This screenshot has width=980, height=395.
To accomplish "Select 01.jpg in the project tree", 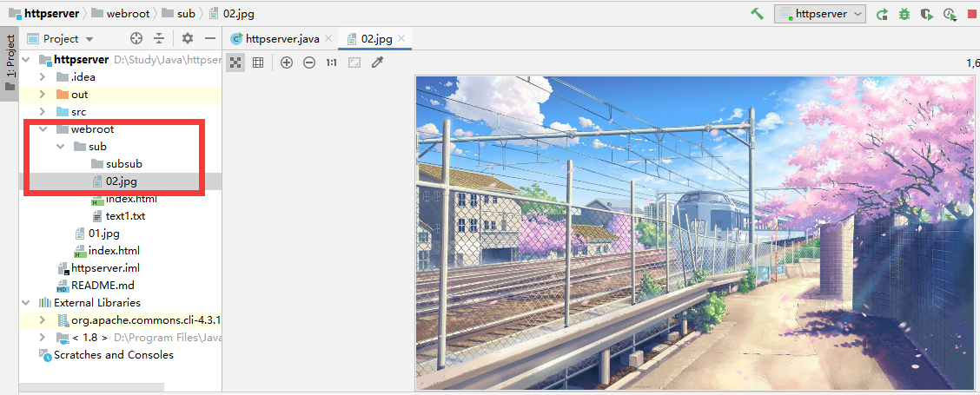I will pyautogui.click(x=103, y=234).
